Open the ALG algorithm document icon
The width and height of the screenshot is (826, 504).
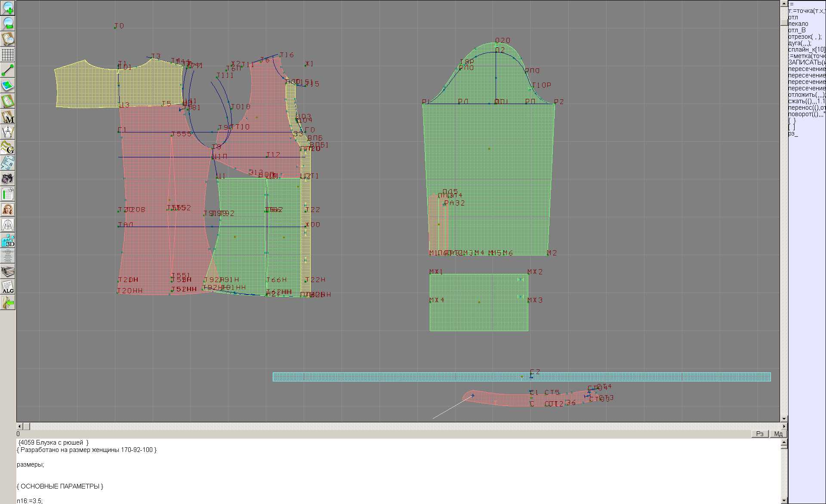coord(8,287)
